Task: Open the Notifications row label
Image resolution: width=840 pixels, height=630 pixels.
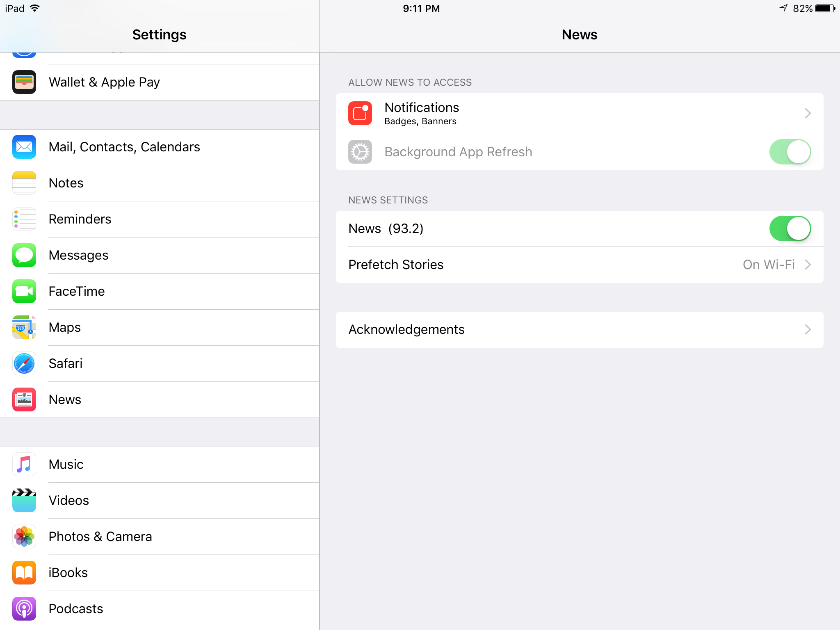Action: (422, 107)
